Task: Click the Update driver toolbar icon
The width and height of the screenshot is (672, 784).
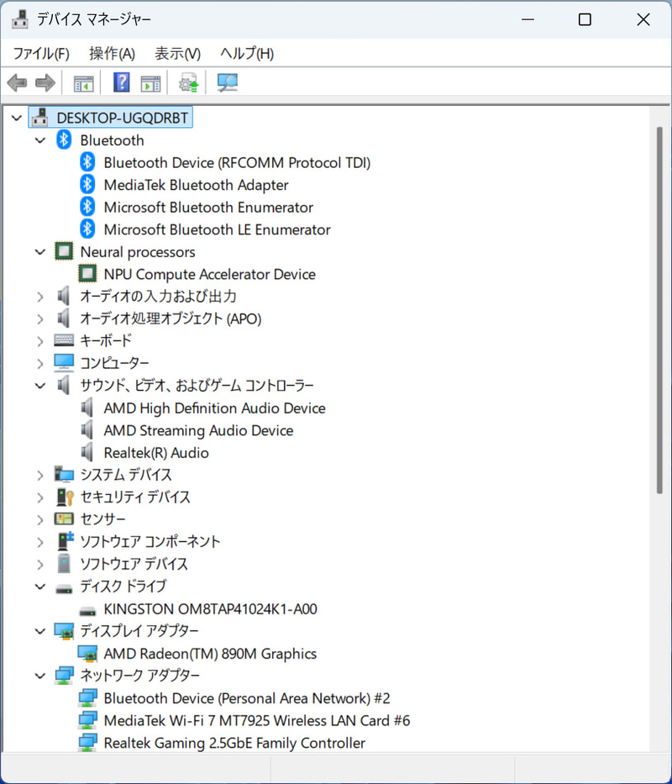Action: pyautogui.click(x=186, y=82)
